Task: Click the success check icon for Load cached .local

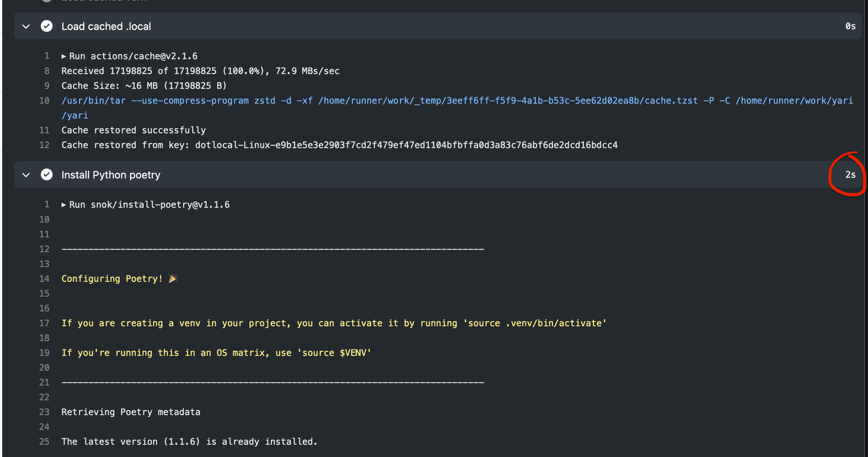Action: pyautogui.click(x=46, y=26)
